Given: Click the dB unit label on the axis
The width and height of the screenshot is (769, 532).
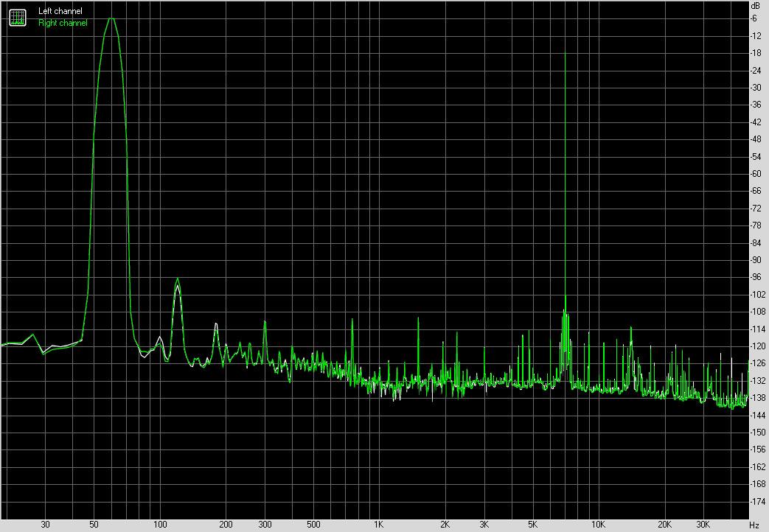Looking at the screenshot, I should 755,6.
